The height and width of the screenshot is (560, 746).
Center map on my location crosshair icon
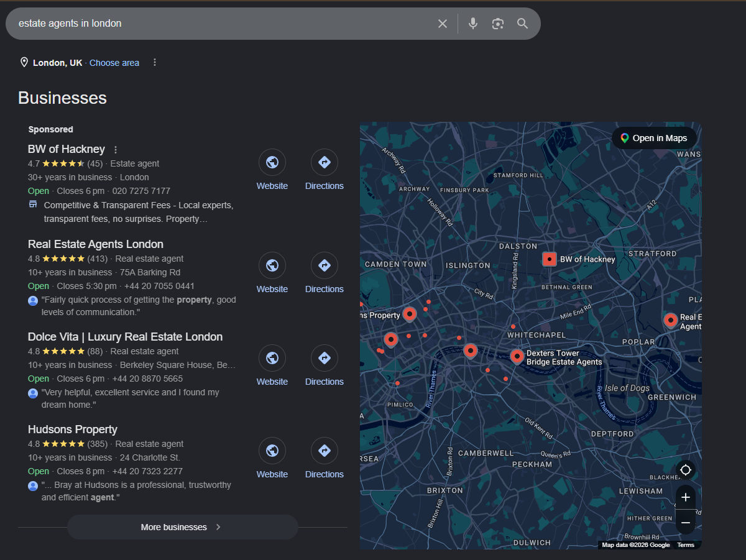(x=686, y=470)
